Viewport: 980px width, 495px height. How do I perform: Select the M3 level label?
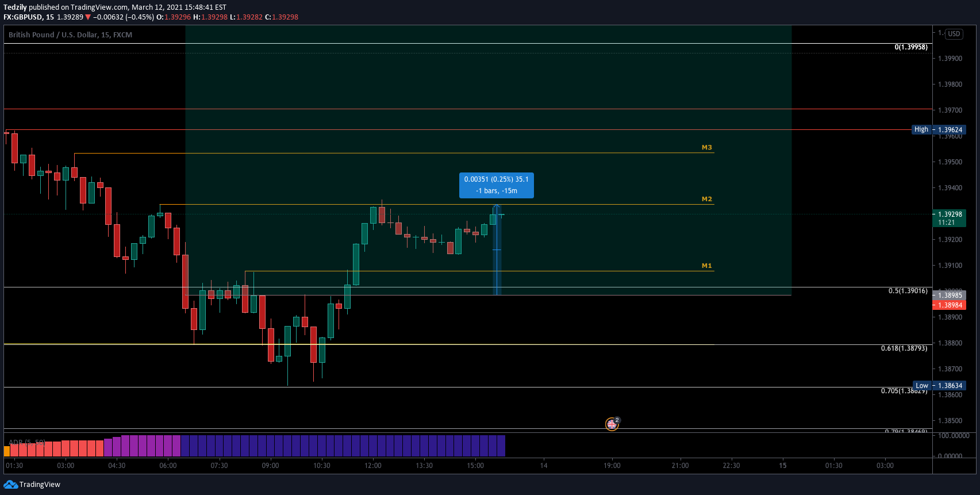[x=707, y=148]
